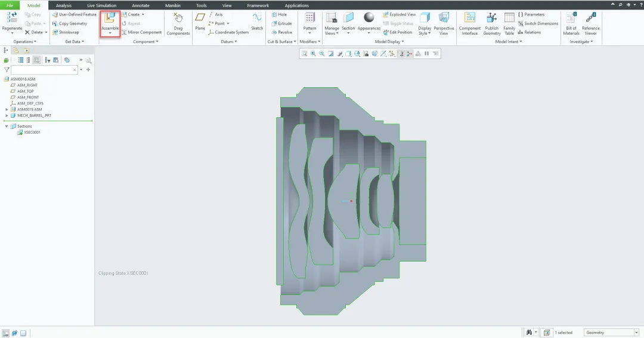
Task: Launch the Reference Viewer
Action: point(590,23)
